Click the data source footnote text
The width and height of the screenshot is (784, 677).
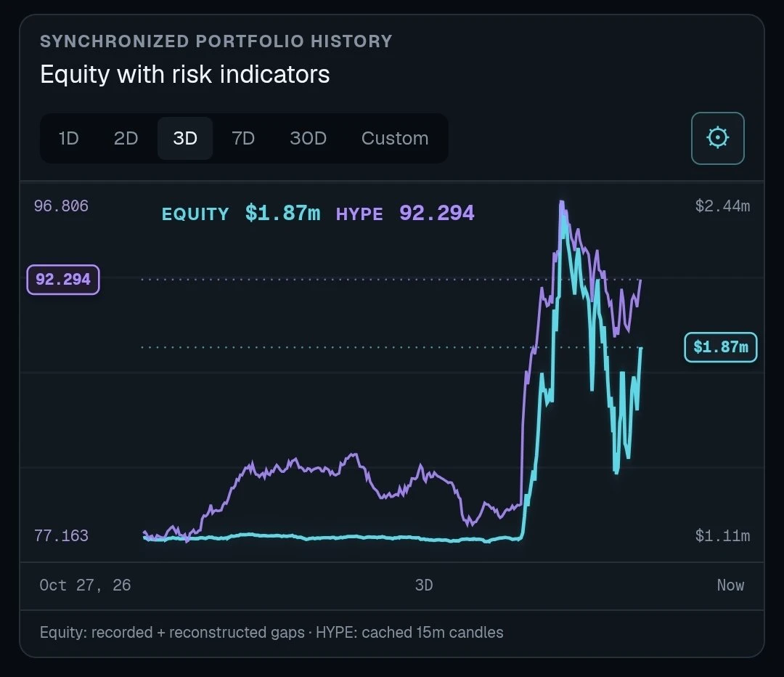pyautogui.click(x=271, y=633)
